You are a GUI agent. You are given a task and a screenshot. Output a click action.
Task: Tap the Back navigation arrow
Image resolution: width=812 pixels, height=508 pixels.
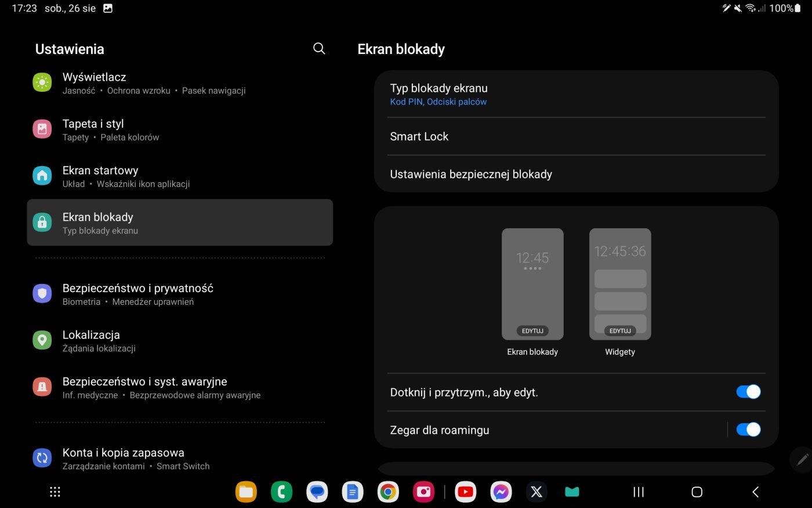[x=755, y=492]
